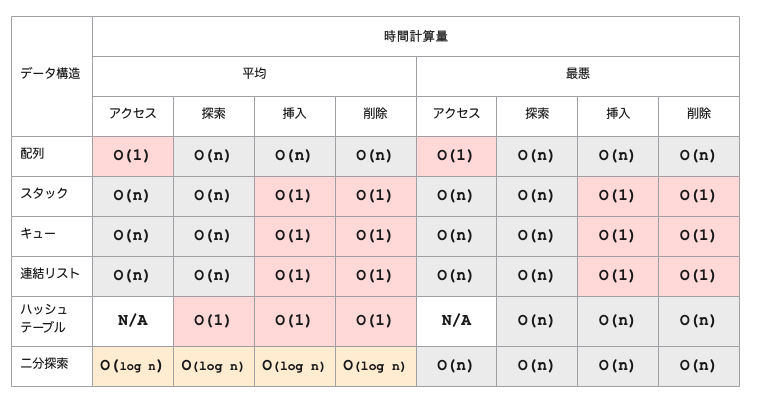Select 挿入 header under 最悪
Screen dimensions: 759x403
617,115
